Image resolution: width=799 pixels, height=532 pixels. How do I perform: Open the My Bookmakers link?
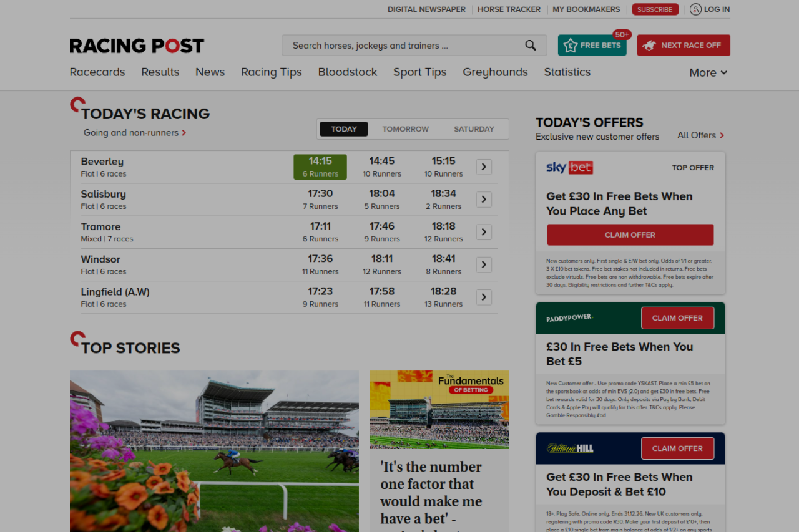point(586,9)
